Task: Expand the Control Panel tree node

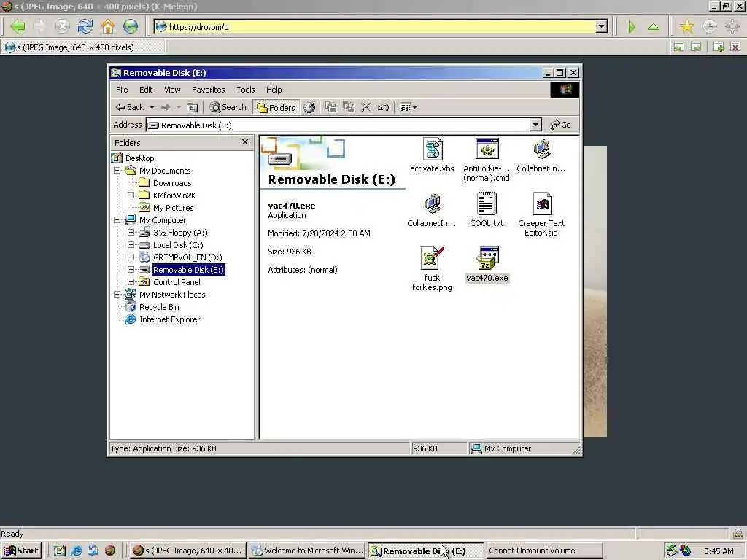Action: tap(131, 281)
